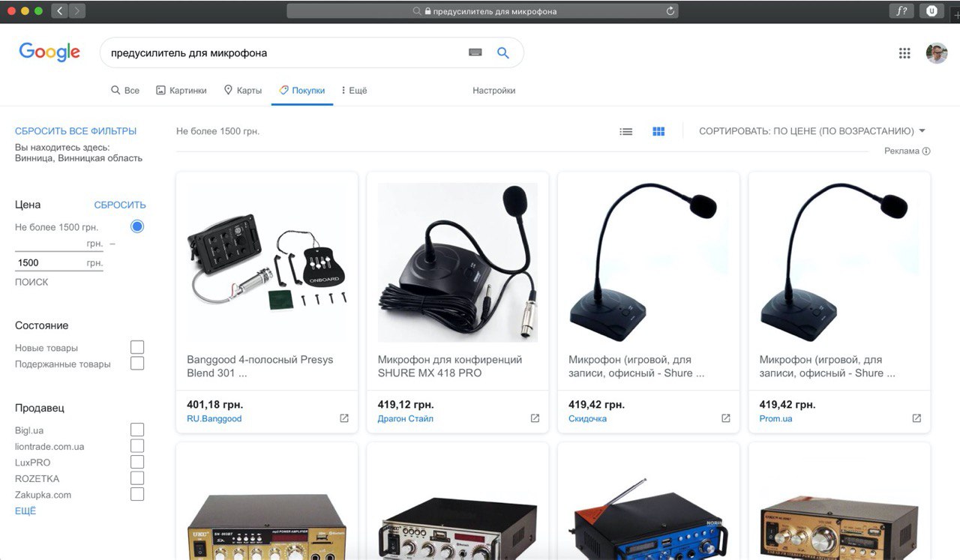The image size is (960, 560).
Task: Open the Google apps grid
Action: [x=904, y=53]
